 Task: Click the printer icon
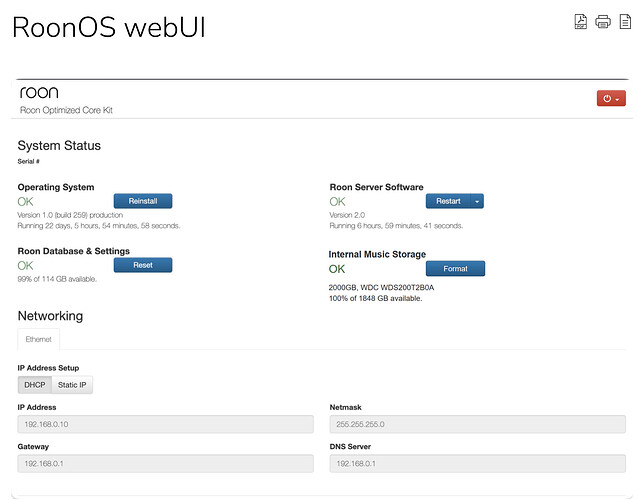(603, 21)
